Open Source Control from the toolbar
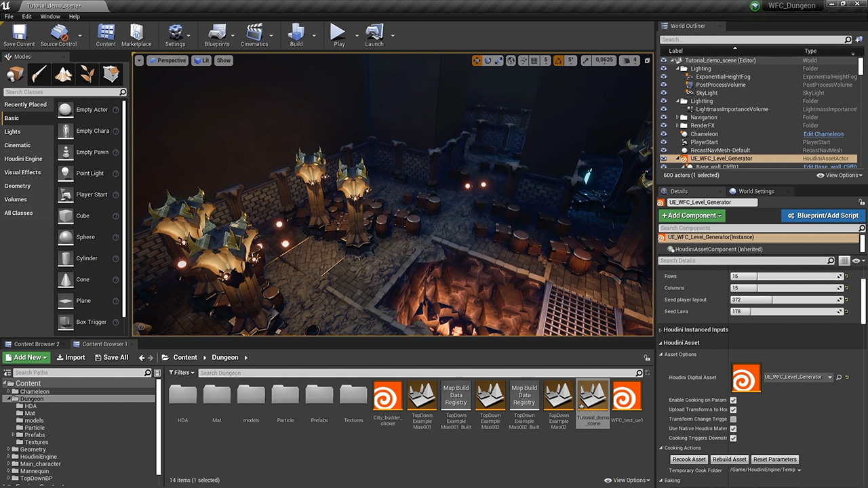 pos(59,35)
